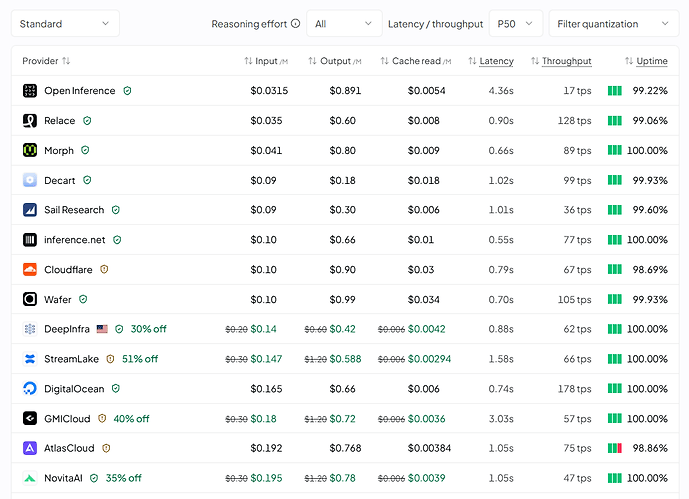Sort the table by Throughput column
Screen dimensions: 689x499
[x=561, y=61]
